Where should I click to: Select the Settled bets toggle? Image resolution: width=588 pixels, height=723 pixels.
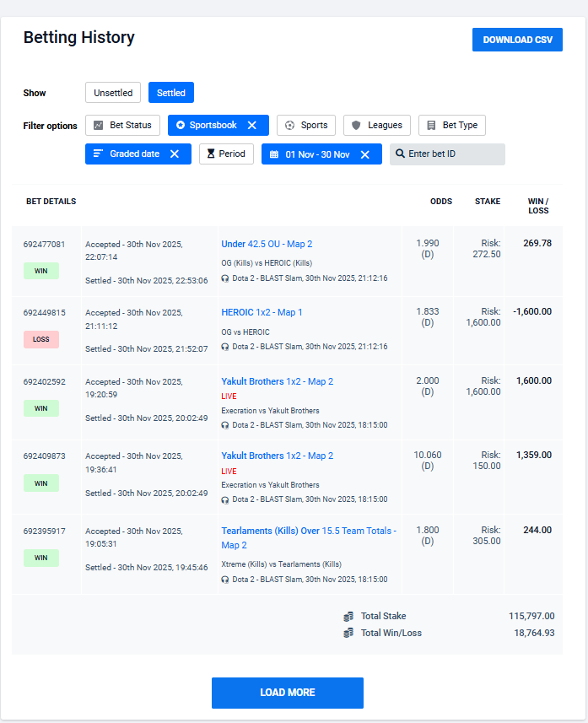171,93
